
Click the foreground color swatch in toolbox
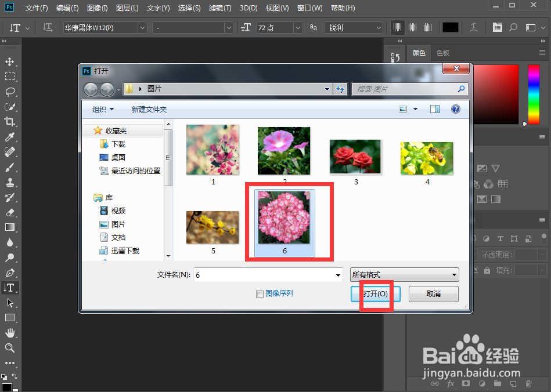click(6, 387)
